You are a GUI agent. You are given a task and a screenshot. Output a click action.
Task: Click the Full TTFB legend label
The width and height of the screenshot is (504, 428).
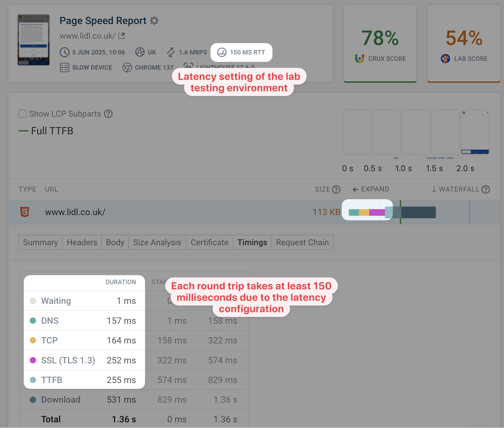point(52,131)
